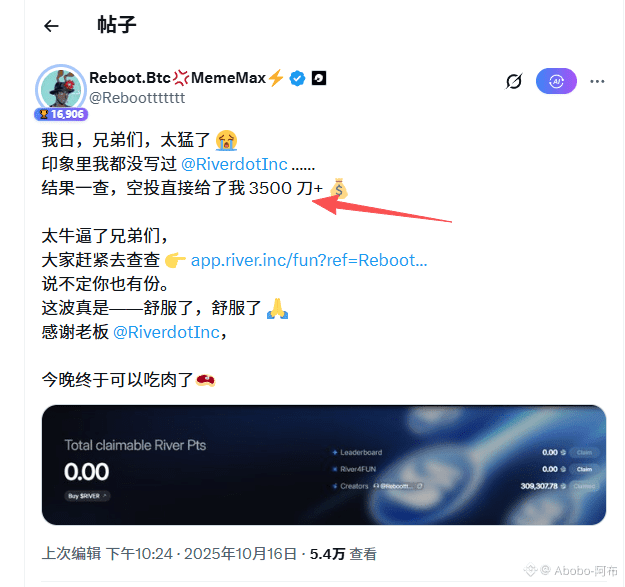Open the app.river.inc/fun referral link

point(309,260)
